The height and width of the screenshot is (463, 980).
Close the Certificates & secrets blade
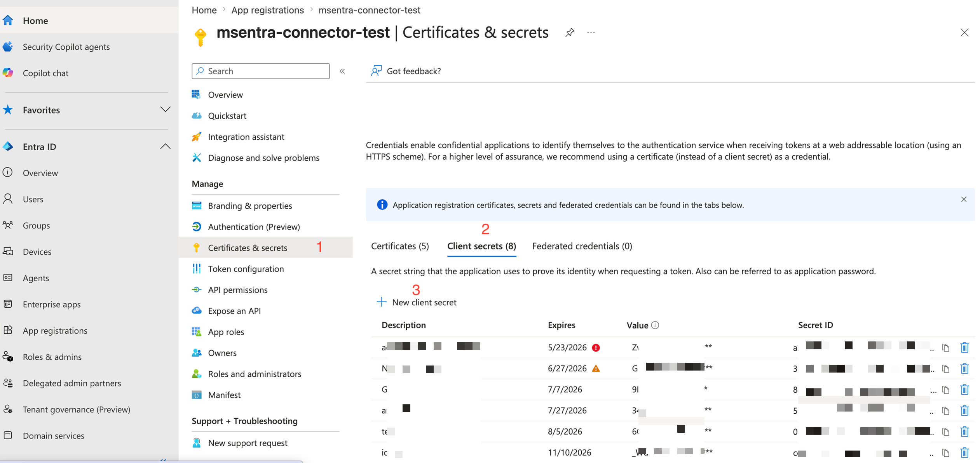[x=964, y=33]
